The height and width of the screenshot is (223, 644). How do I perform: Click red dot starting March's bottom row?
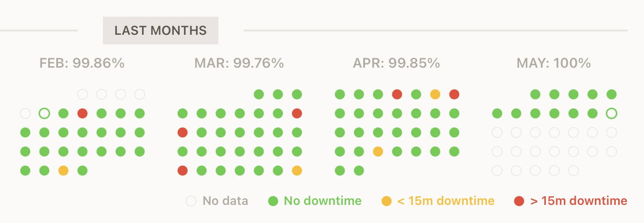pos(183,171)
